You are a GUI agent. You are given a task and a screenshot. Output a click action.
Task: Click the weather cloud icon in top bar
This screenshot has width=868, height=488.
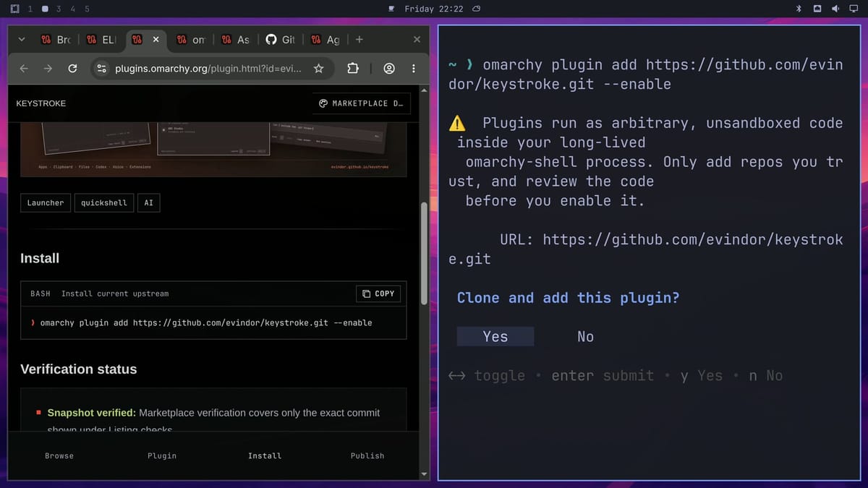point(476,9)
